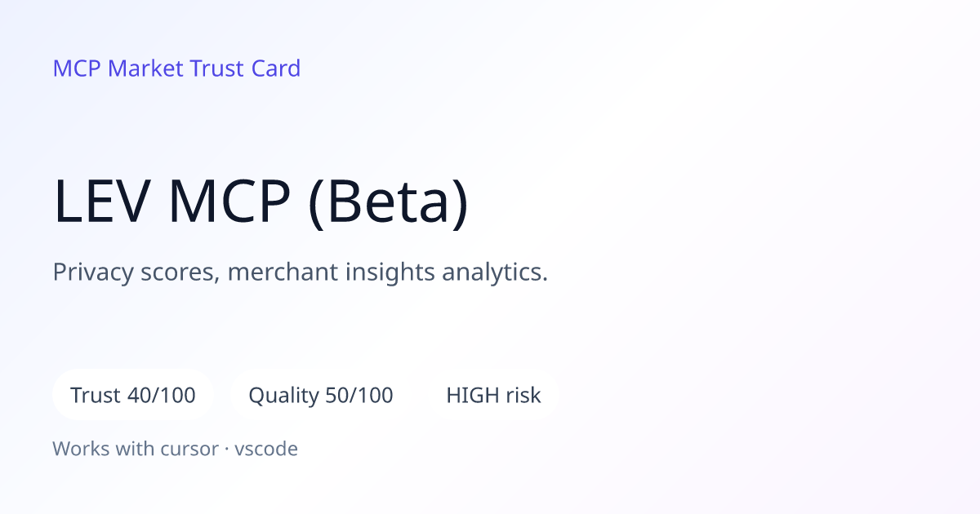
Task: Select the Quality 50/100 pill
Action: tap(321, 395)
